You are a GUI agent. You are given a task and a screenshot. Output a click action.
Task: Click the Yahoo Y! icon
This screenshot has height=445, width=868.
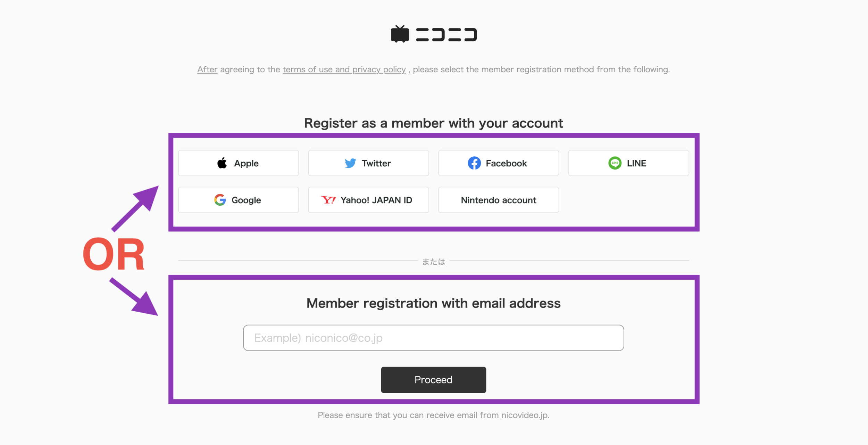point(328,200)
